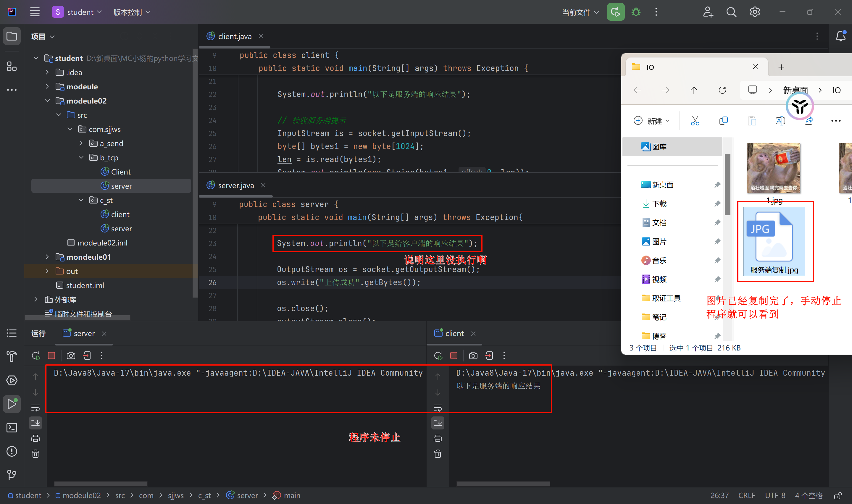Click the 新桌面 quick access link
This screenshot has width=852, height=504.
click(662, 185)
